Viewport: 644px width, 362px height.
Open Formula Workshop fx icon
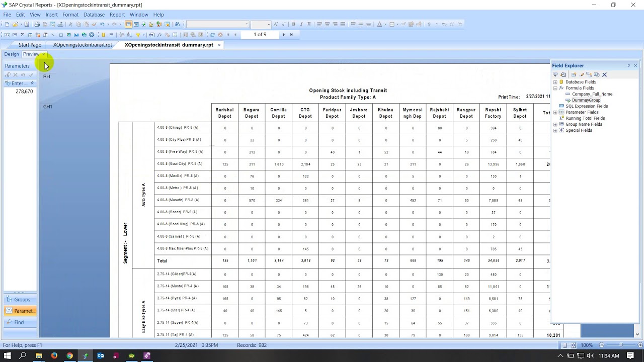(x=159, y=35)
